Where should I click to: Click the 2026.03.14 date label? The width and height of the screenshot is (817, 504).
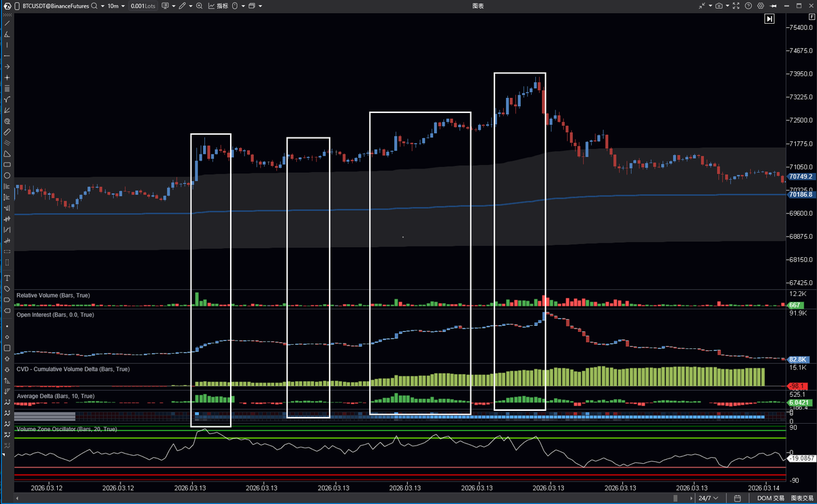pos(763,488)
